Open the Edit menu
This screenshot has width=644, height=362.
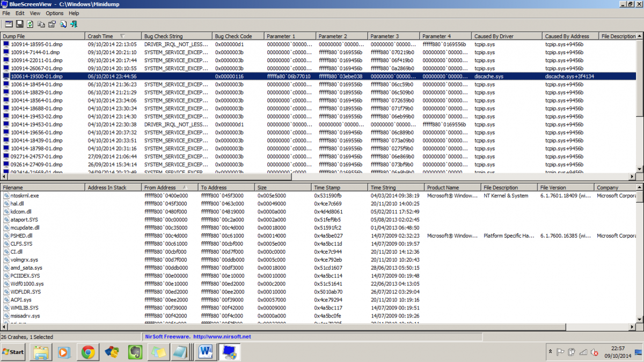click(x=20, y=13)
